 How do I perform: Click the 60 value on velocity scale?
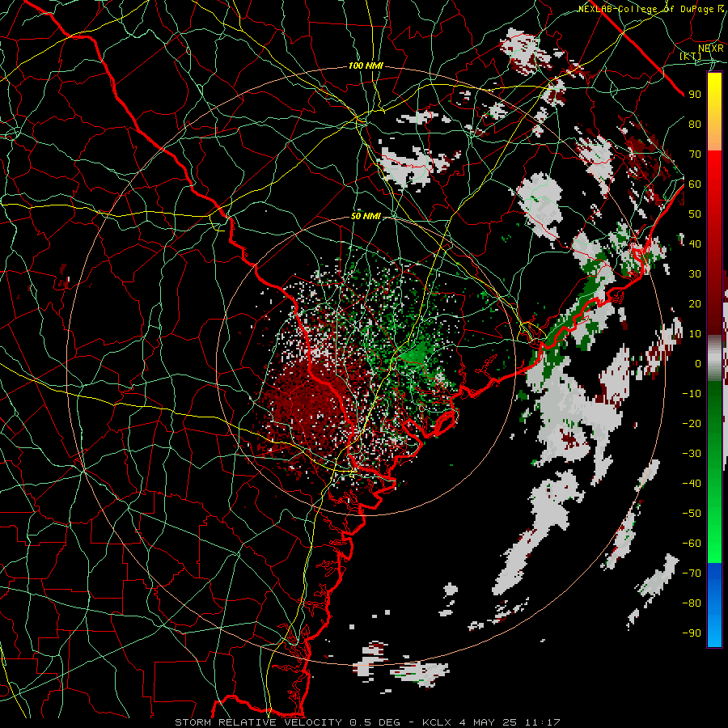(x=695, y=184)
